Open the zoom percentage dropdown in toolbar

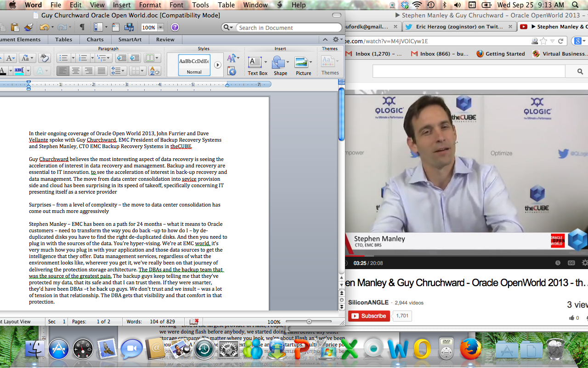point(160,28)
